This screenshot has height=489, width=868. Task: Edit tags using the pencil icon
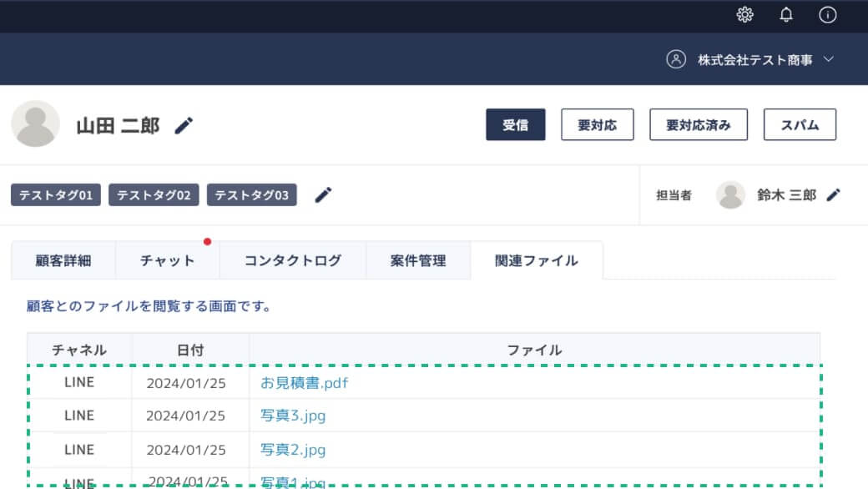pos(323,194)
